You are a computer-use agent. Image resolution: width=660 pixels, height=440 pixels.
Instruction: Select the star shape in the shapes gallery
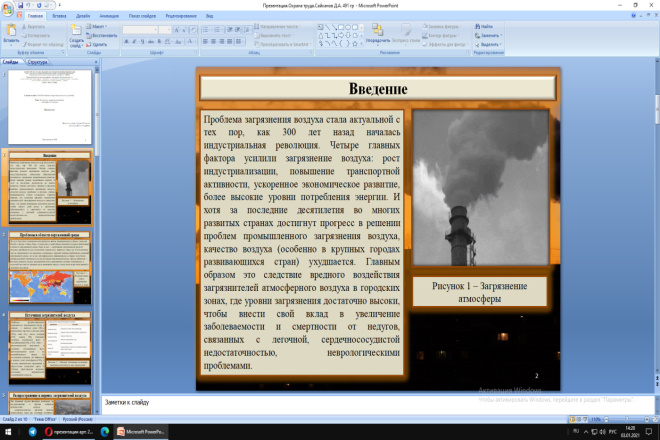tap(355, 43)
